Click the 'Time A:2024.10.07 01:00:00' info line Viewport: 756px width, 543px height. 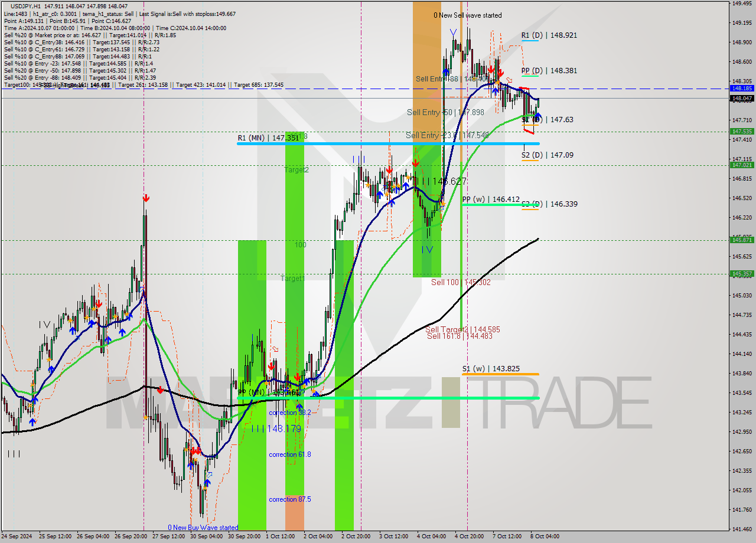click(115, 28)
